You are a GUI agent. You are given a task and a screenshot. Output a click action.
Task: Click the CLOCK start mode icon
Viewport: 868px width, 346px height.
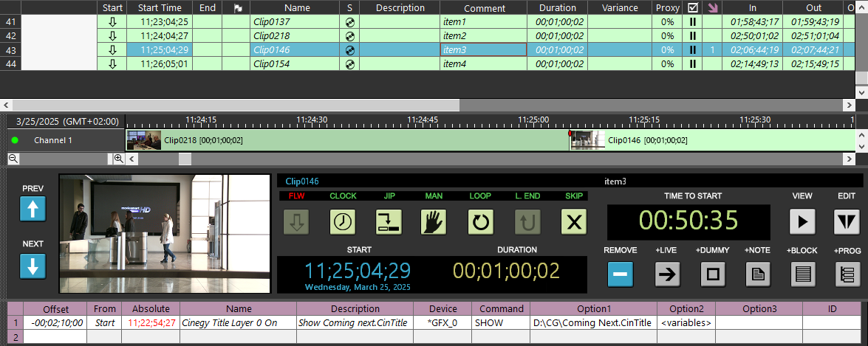343,222
